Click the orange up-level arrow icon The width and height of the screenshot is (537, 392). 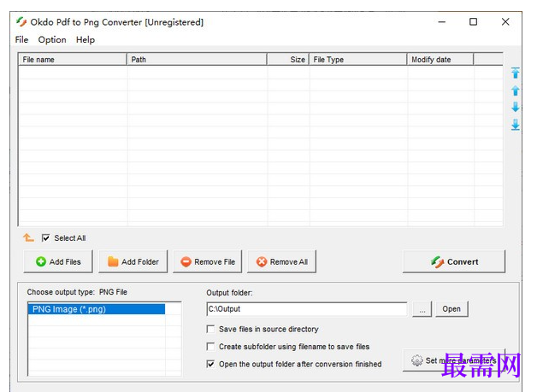coord(28,237)
